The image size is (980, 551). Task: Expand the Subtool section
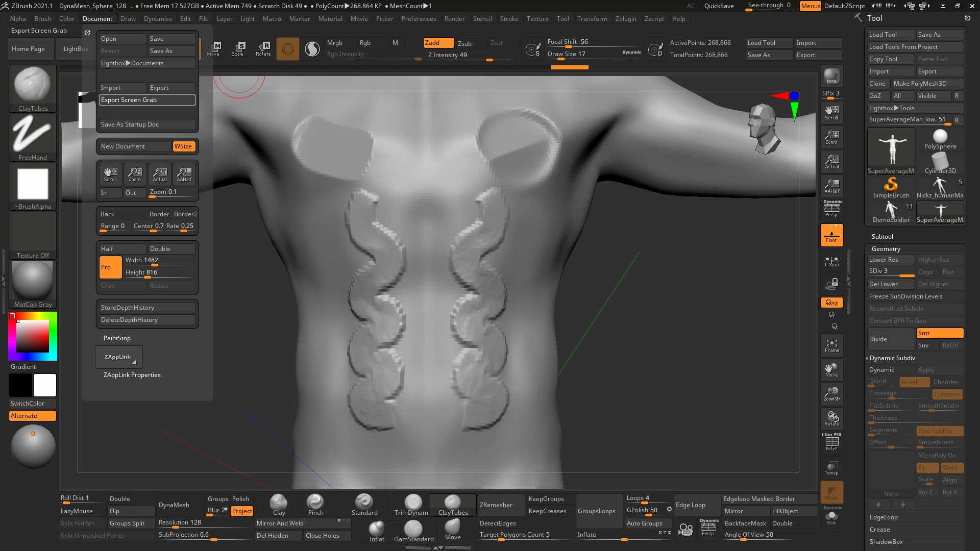pyautogui.click(x=882, y=237)
